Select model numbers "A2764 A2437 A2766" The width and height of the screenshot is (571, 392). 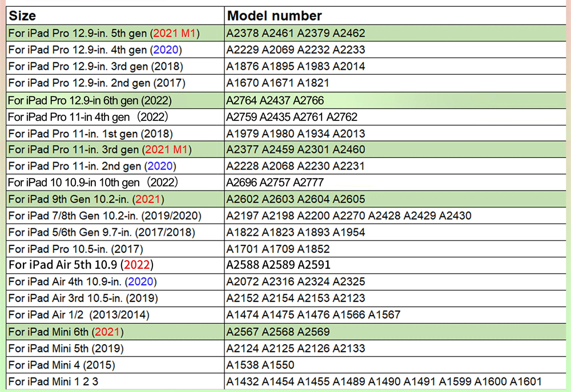pos(275,100)
